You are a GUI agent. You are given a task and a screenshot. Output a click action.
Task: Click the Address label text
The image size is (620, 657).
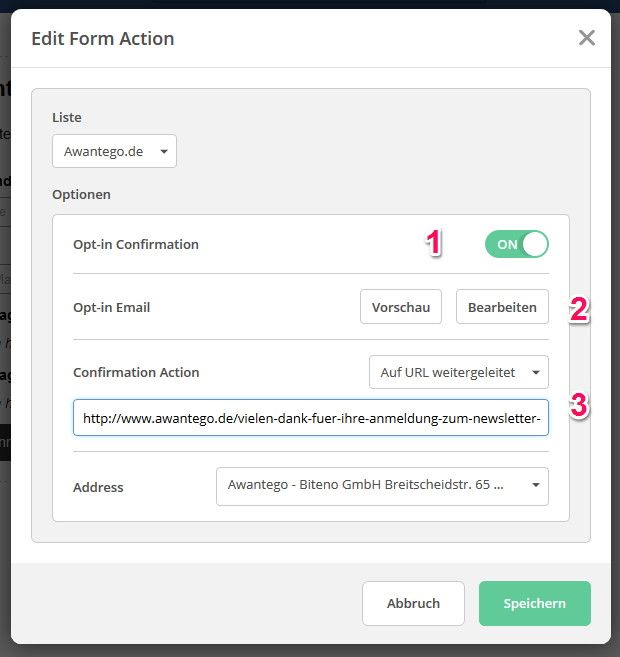click(x=98, y=487)
